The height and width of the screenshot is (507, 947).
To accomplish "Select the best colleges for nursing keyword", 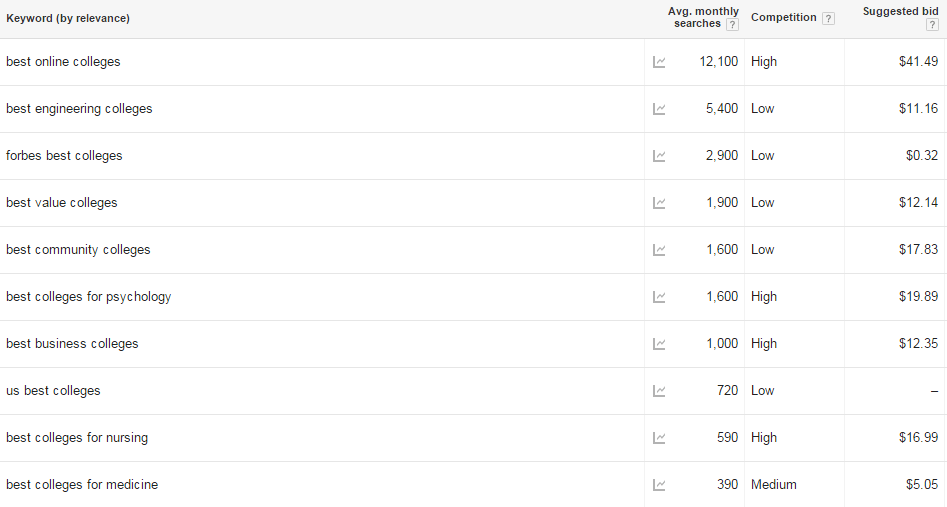I will (77, 438).
